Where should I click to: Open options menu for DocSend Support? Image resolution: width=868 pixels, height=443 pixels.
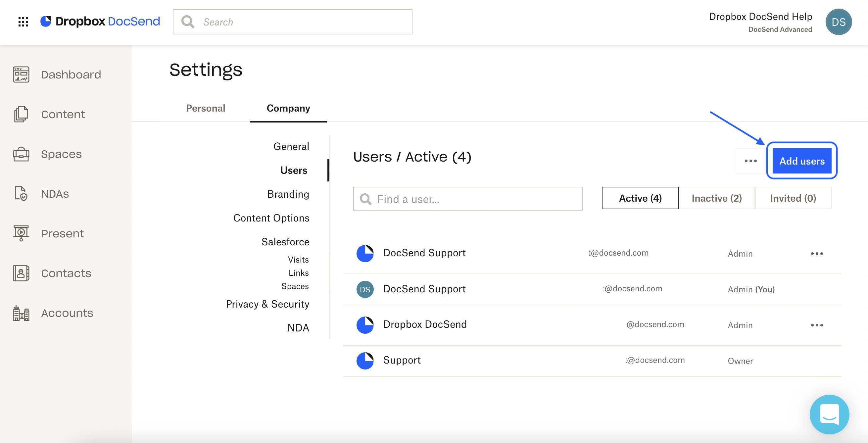[816, 253]
